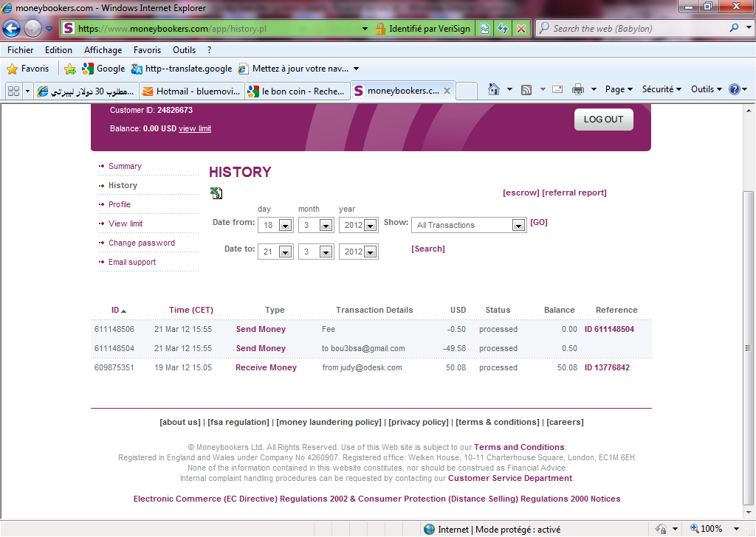
Task: Click the Excel export icon under History
Action: 216,193
